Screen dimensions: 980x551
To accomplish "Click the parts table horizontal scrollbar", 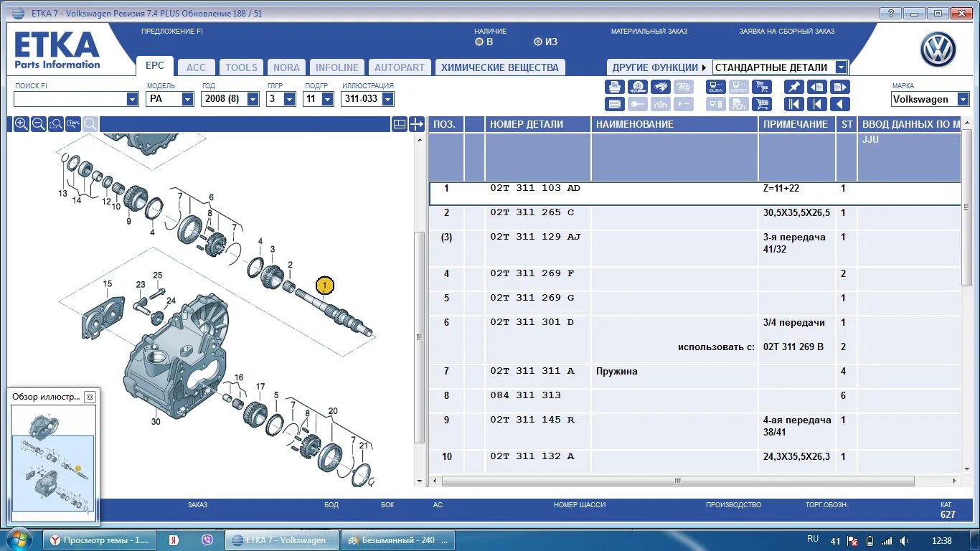I will (x=678, y=481).
